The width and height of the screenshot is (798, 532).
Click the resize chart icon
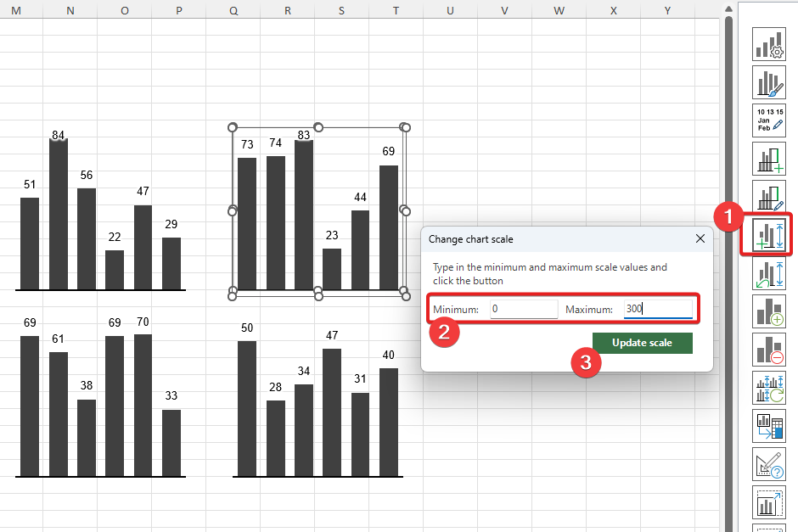tap(769, 502)
